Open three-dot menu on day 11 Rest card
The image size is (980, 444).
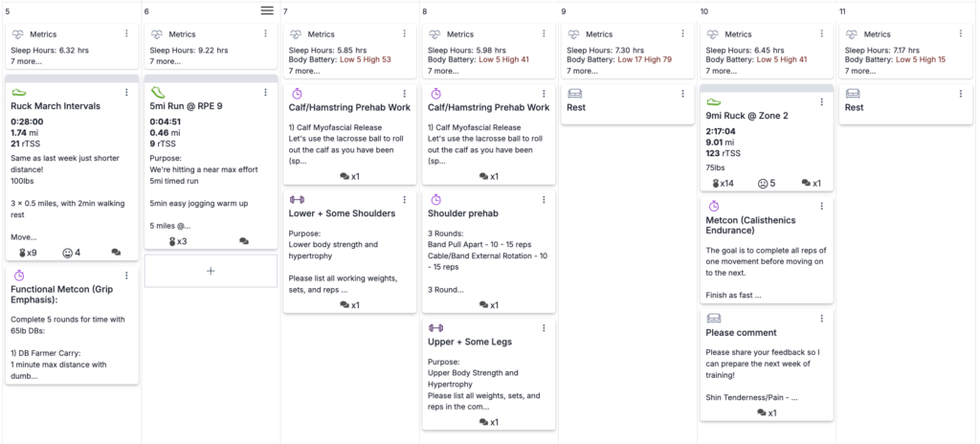click(958, 93)
